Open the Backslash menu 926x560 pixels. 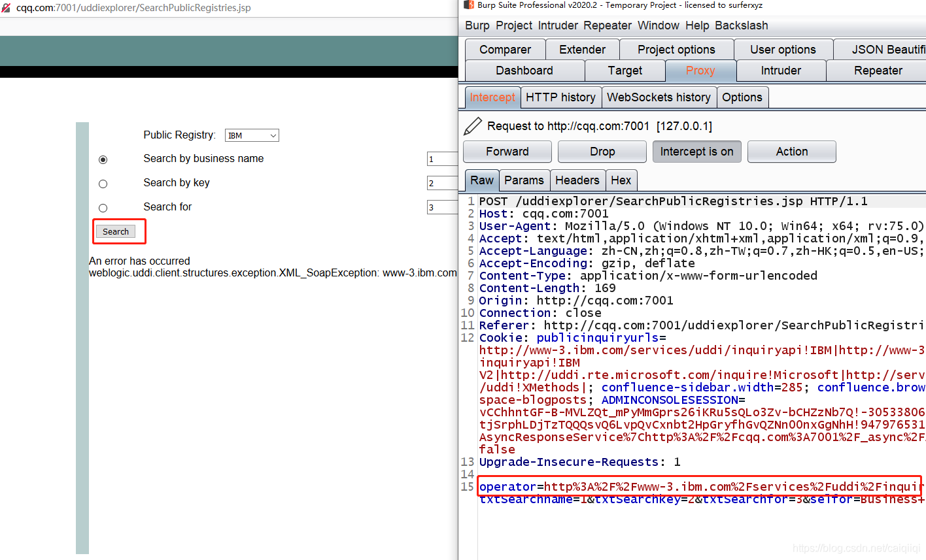click(x=742, y=25)
